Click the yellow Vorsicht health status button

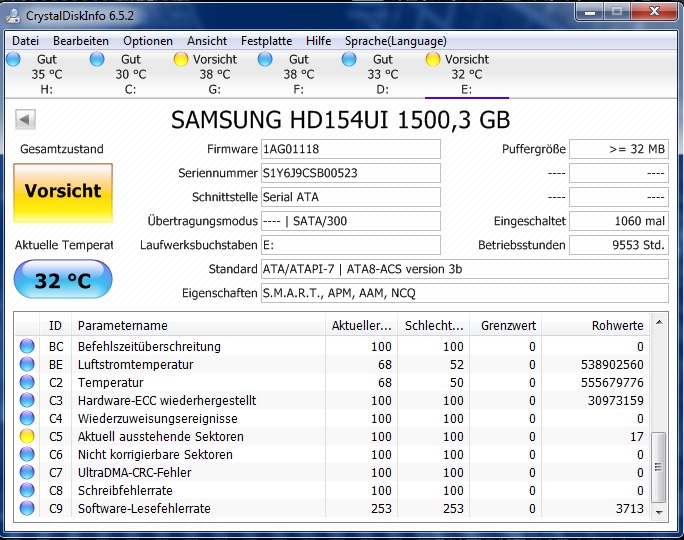63,193
